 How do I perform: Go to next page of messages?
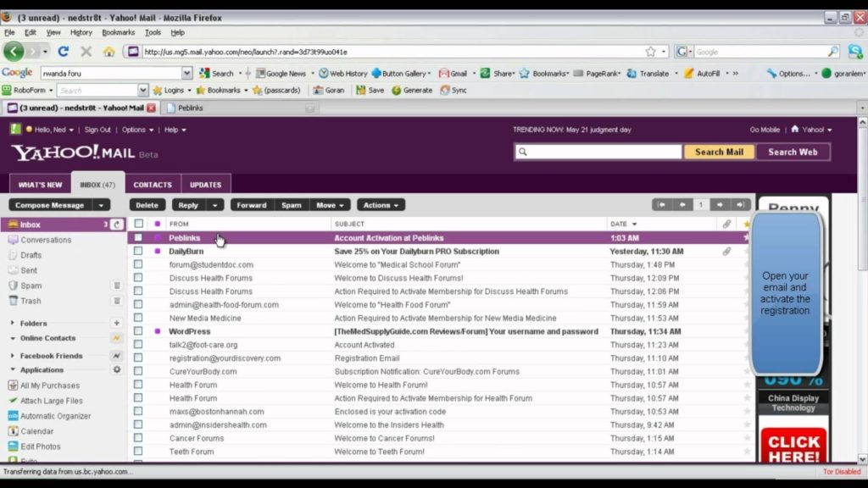pyautogui.click(x=720, y=205)
